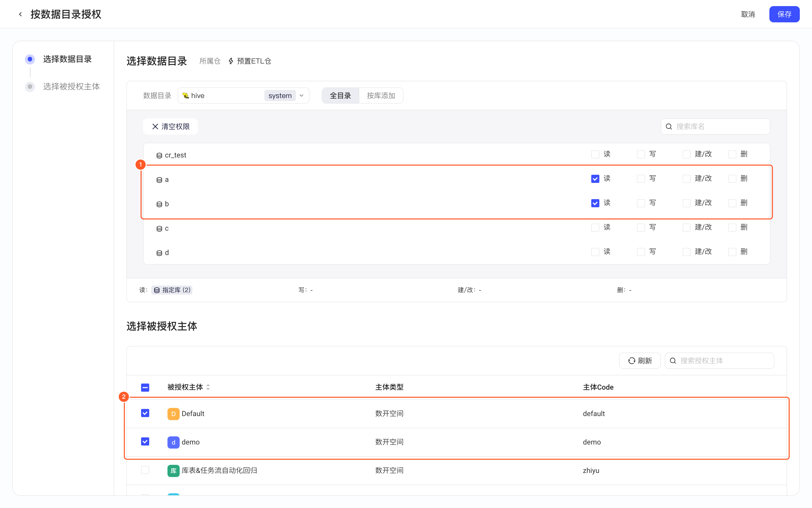Click the 预置ETL仓 label
The width and height of the screenshot is (812, 508).
[x=254, y=61]
